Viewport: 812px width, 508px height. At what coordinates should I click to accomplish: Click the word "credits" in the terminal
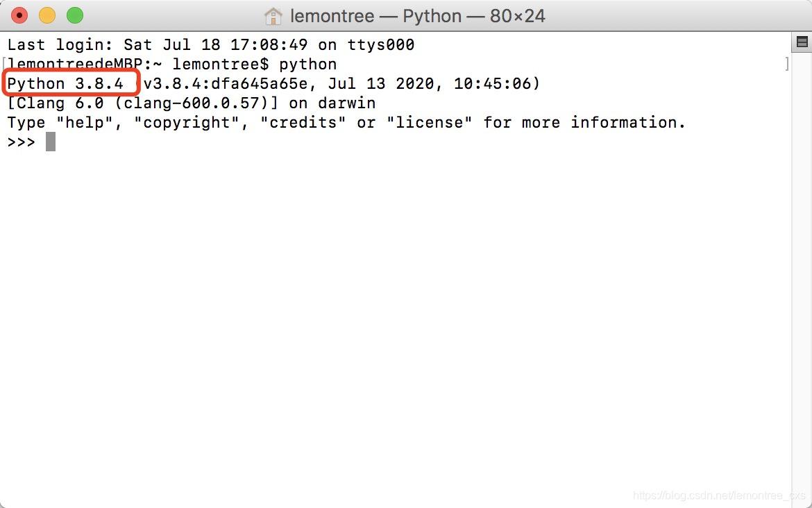[303, 123]
